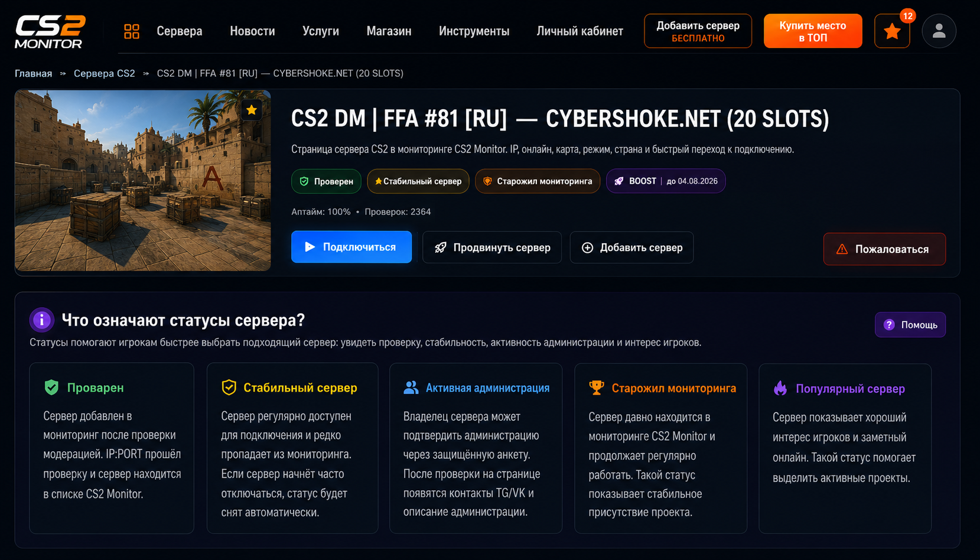The height and width of the screenshot is (560, 980).
Task: Click the play icon on Подключиться button
Action: (x=310, y=247)
